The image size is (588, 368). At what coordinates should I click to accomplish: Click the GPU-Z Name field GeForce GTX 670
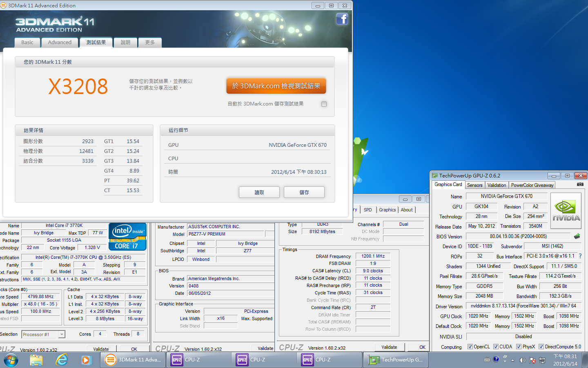[506, 196]
